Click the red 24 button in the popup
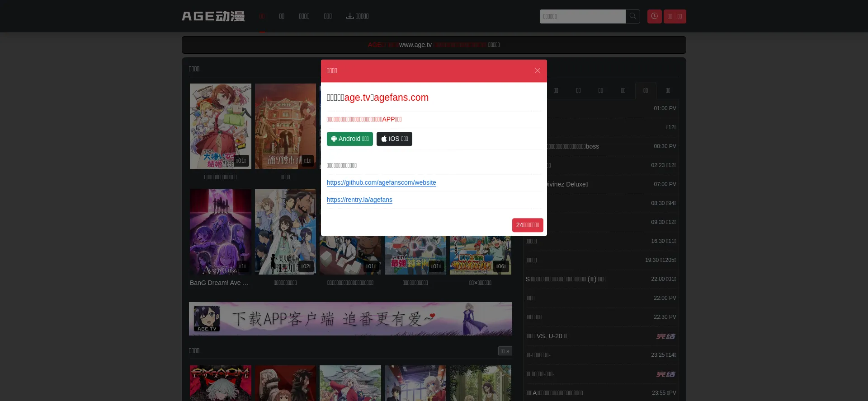This screenshot has height=401, width=868. click(528, 225)
